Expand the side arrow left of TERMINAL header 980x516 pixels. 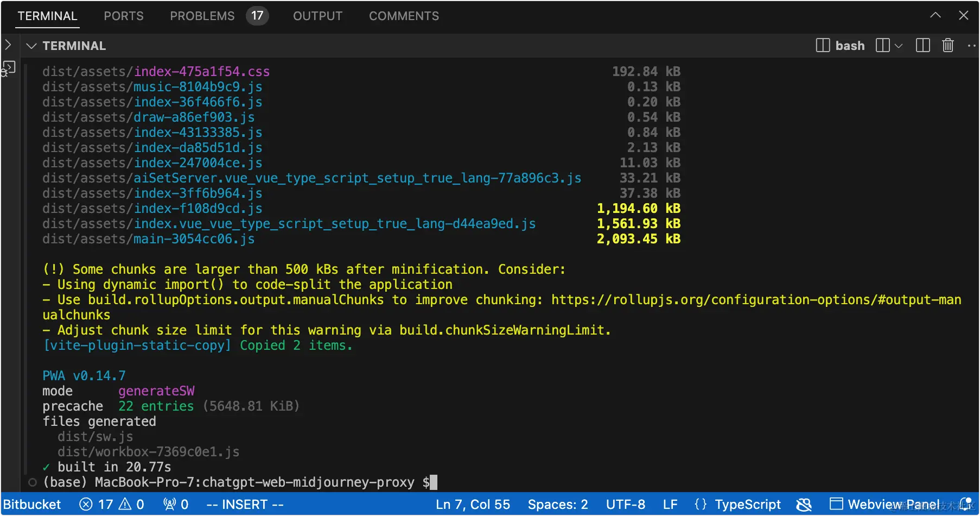point(8,45)
